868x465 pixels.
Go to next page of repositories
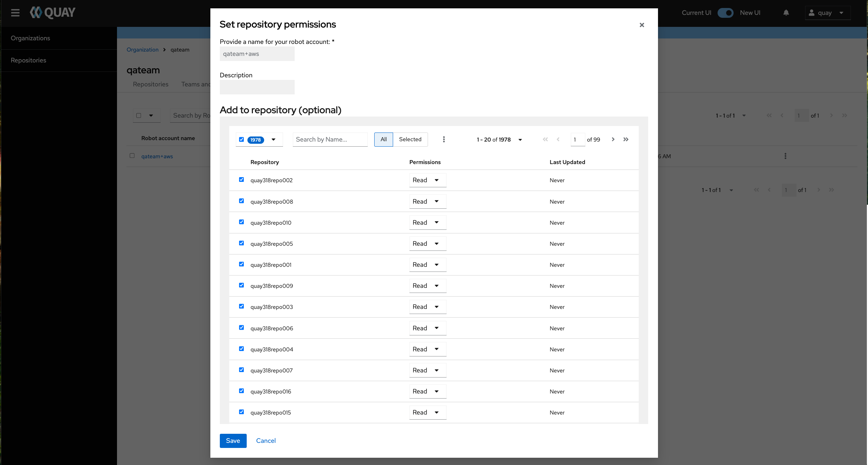point(613,139)
